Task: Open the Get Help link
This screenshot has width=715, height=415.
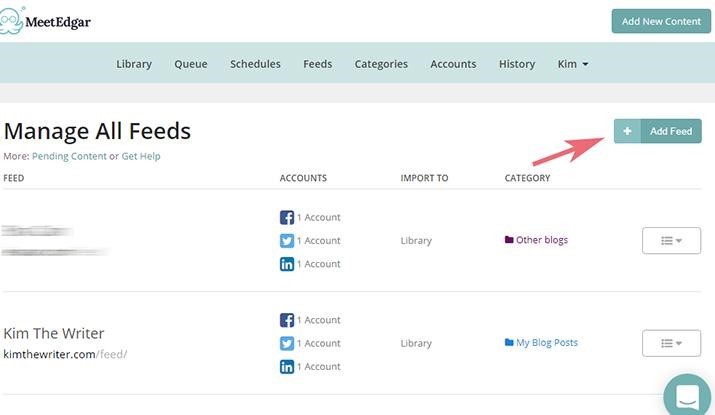Action: [141, 156]
